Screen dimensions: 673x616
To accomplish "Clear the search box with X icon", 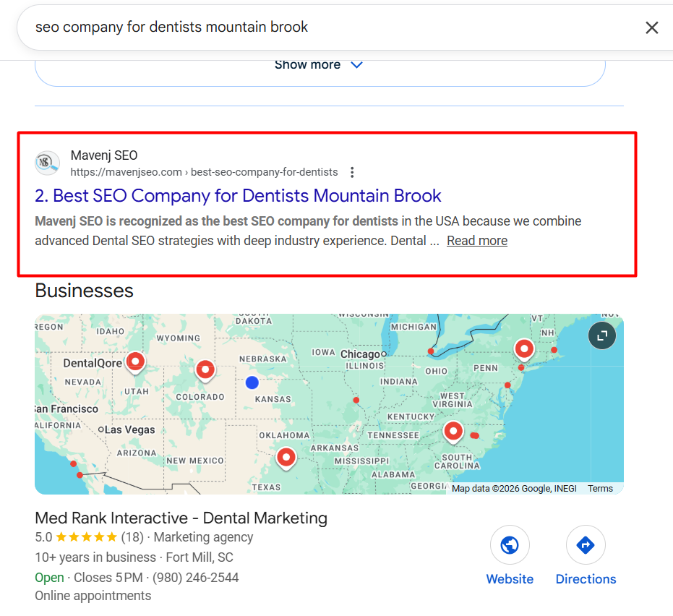I will tap(651, 27).
